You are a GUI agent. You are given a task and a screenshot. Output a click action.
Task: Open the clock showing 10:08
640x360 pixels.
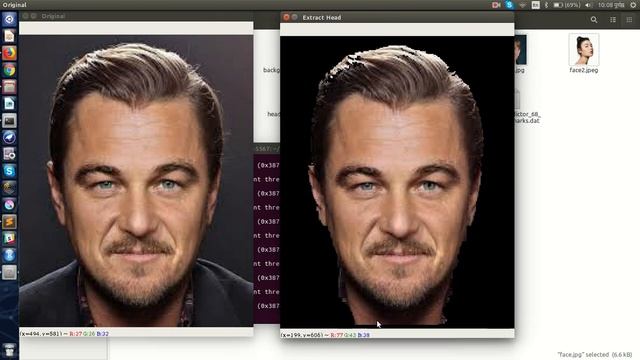pos(611,5)
